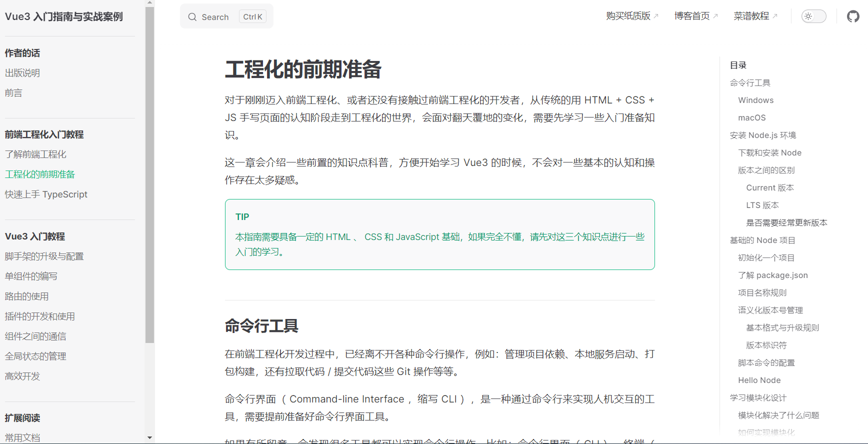The image size is (868, 444).
Task: Jump to 基础的 Node 项目 outline entry
Action: [x=762, y=240]
